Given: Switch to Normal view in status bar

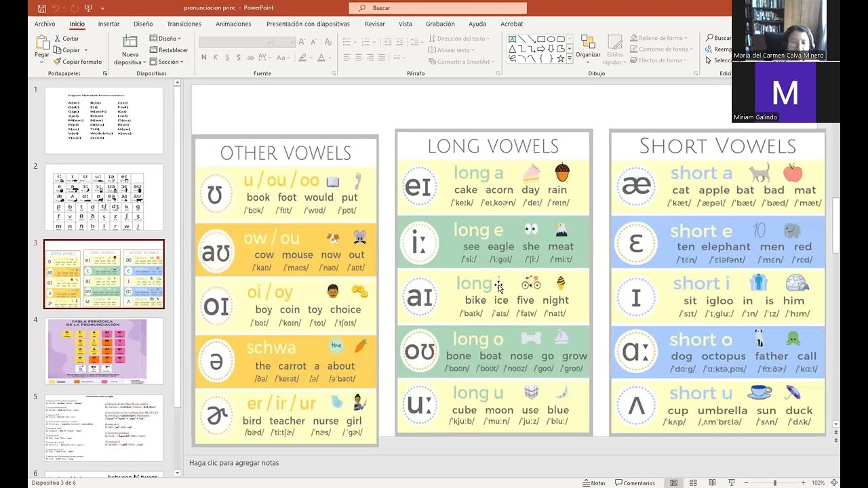Looking at the screenshot, I should pos(673,483).
